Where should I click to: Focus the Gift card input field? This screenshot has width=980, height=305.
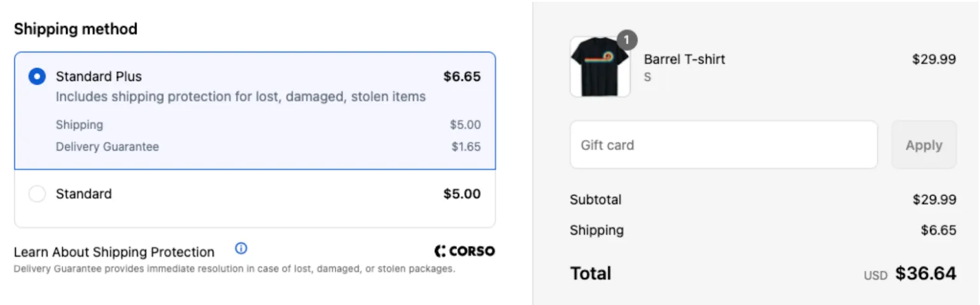click(723, 145)
